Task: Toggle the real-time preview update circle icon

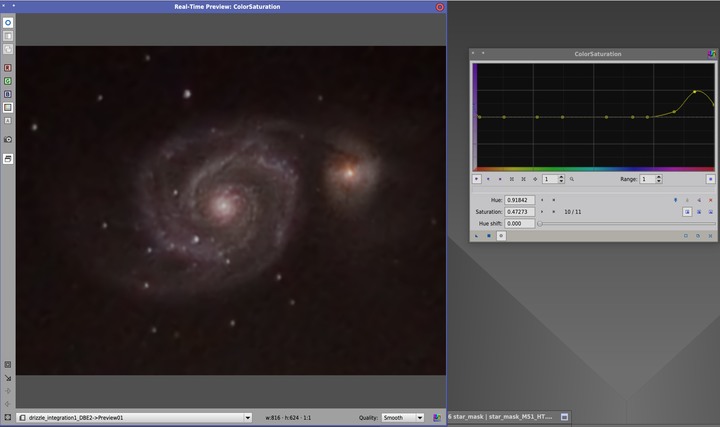Action: (8, 22)
